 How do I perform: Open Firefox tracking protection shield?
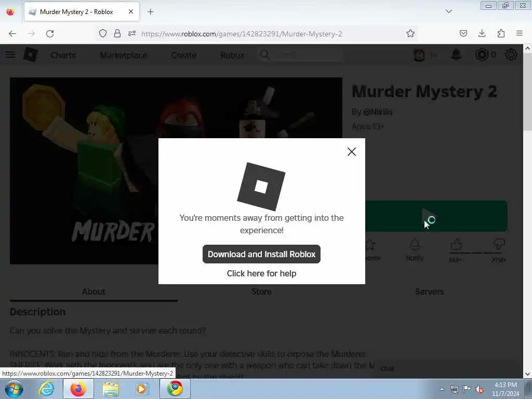click(x=103, y=33)
